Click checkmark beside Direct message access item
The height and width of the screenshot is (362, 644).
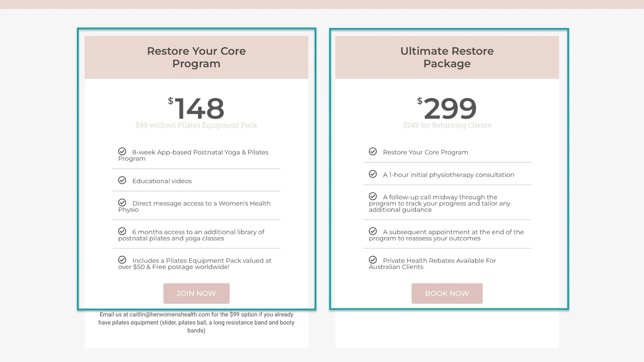click(x=122, y=203)
